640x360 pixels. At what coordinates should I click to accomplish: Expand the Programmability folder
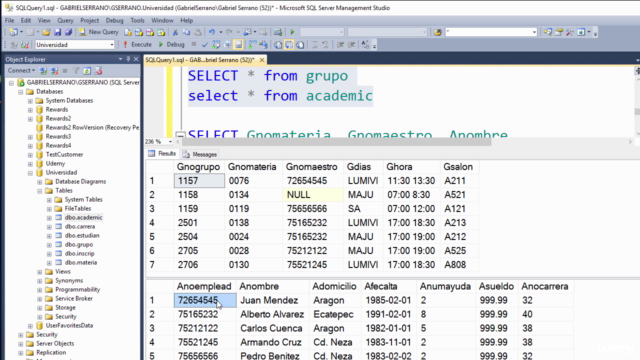click(x=40, y=289)
